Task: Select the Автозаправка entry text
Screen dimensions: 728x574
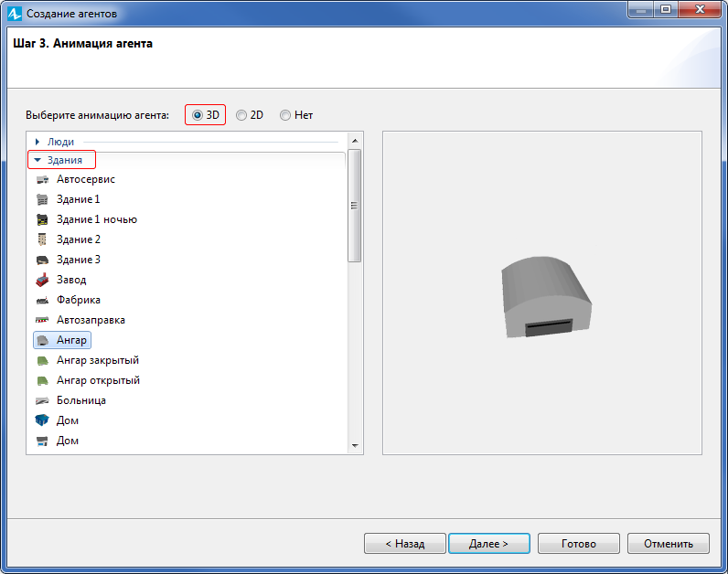Action: click(91, 320)
